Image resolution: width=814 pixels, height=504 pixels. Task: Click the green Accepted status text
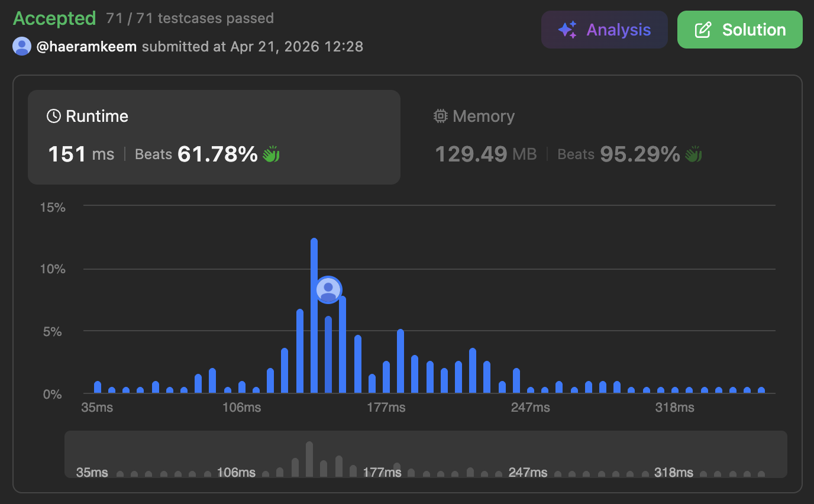tap(54, 18)
